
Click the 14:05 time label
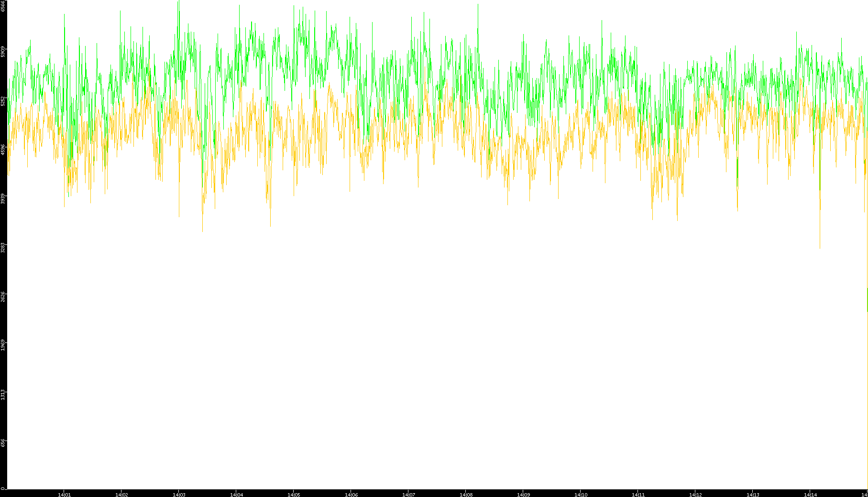tap(294, 495)
